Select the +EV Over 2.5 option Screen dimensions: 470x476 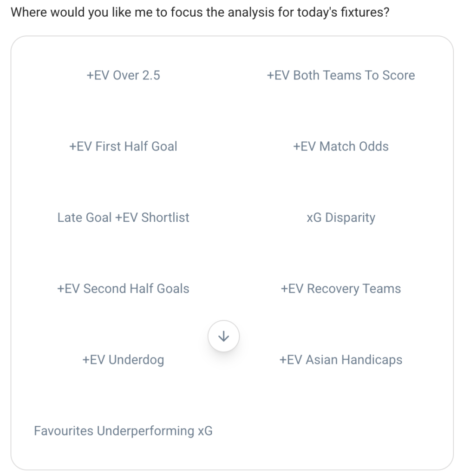pyautogui.click(x=123, y=75)
